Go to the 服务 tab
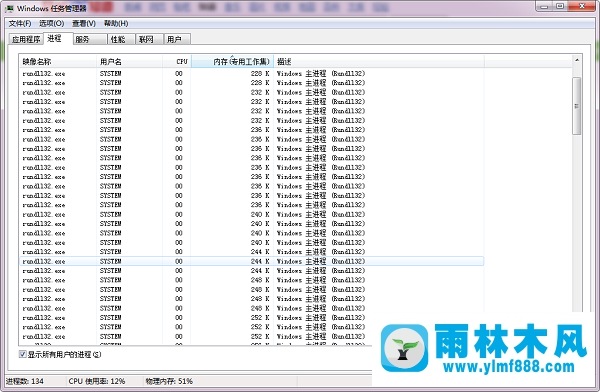This screenshot has height=392, width=600. coord(90,39)
